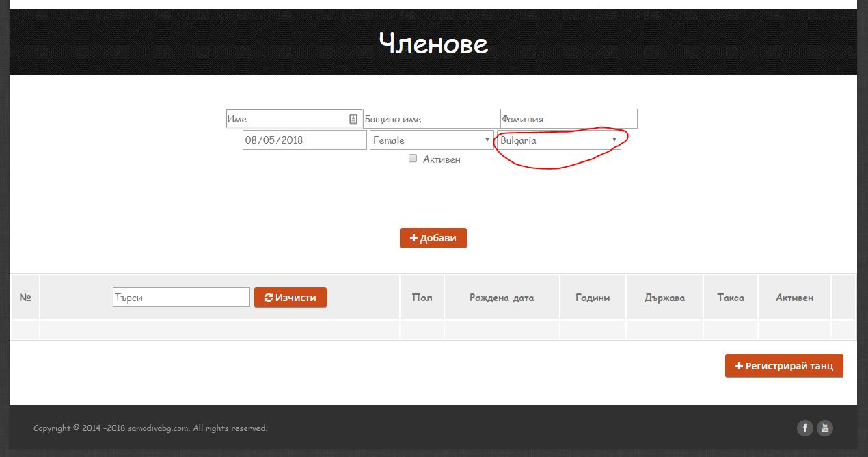The image size is (868, 457).
Task: Click into the Бащино име field
Action: click(431, 119)
